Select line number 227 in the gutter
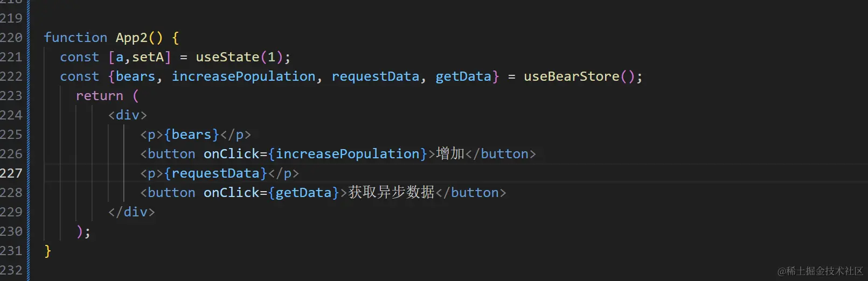This screenshot has height=281, width=868. (x=11, y=173)
